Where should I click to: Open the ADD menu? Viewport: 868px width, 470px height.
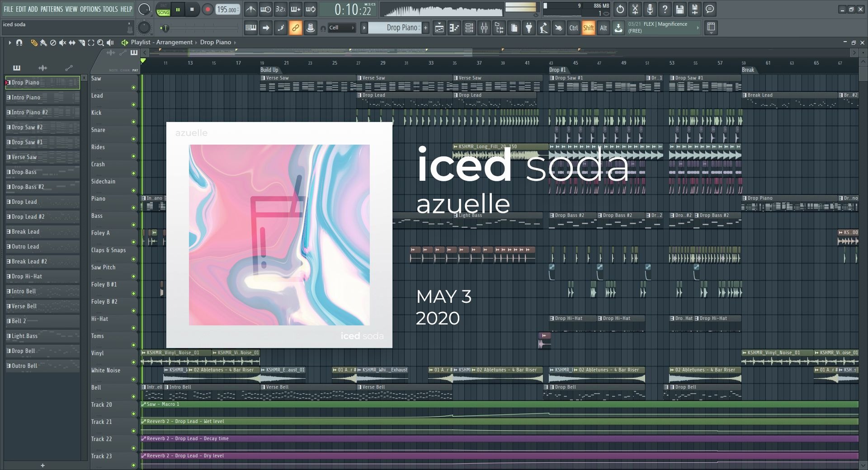[x=33, y=9]
